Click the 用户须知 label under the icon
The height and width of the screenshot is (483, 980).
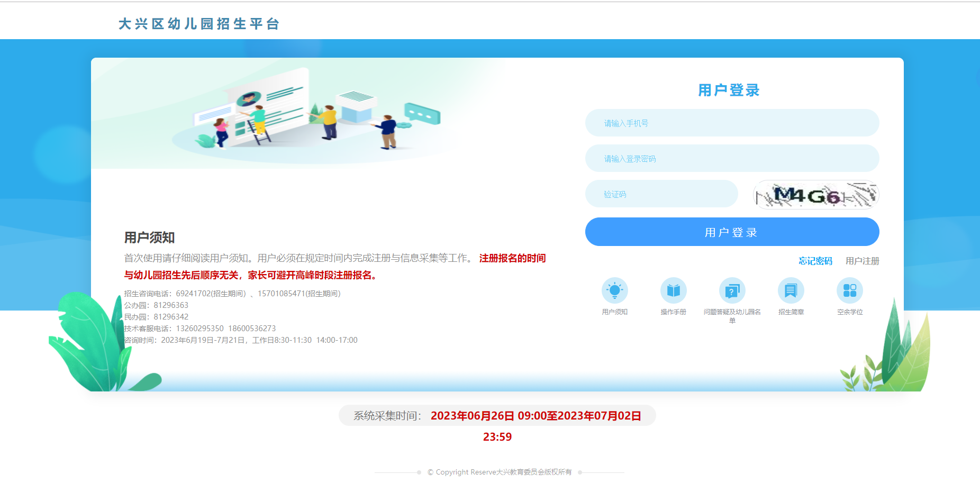tap(614, 312)
